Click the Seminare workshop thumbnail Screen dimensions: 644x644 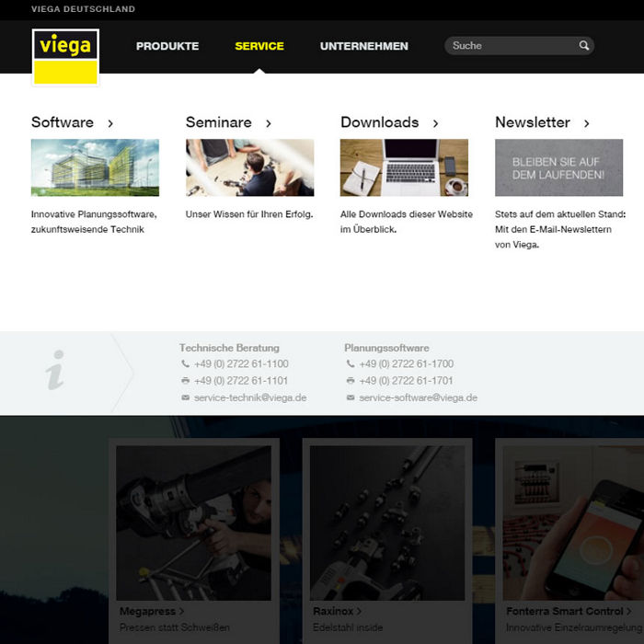(x=249, y=167)
